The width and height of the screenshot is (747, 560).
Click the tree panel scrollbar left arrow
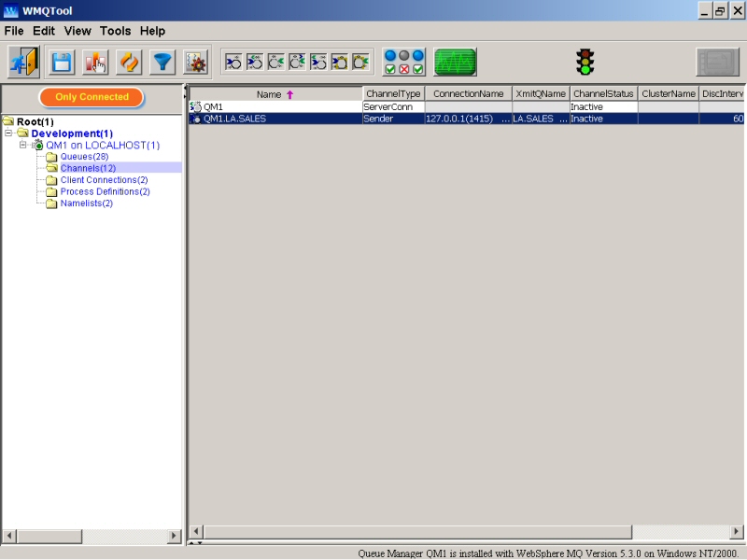pos(9,536)
